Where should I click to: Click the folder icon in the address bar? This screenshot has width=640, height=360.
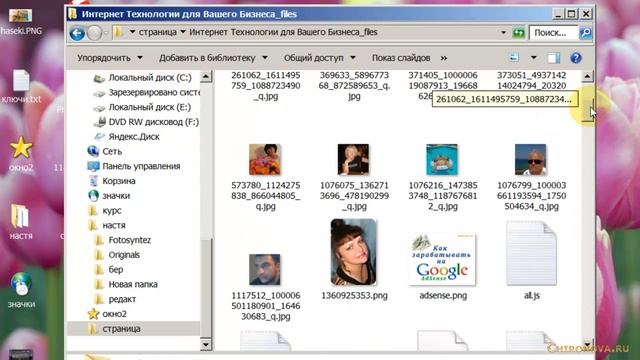pos(119,32)
